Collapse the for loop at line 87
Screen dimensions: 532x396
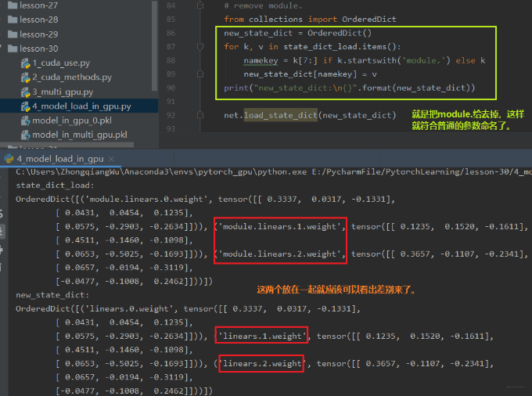tap(200, 46)
